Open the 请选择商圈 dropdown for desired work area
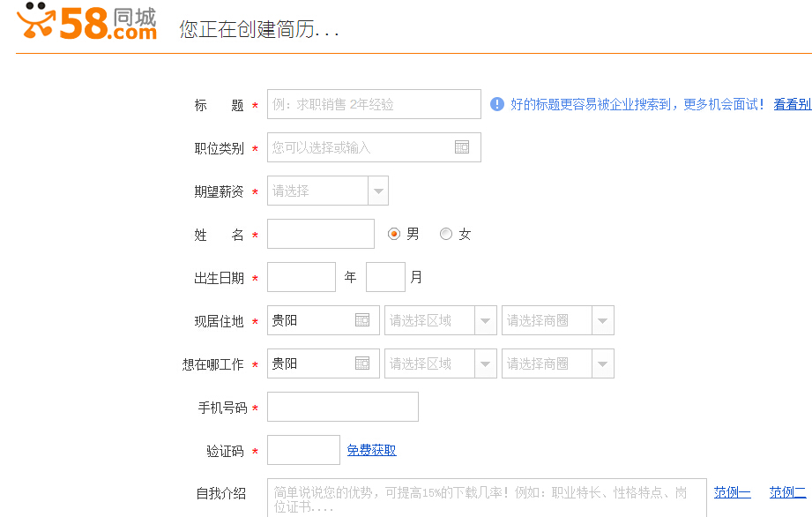Viewport: 812px width, 517px height. tap(602, 363)
